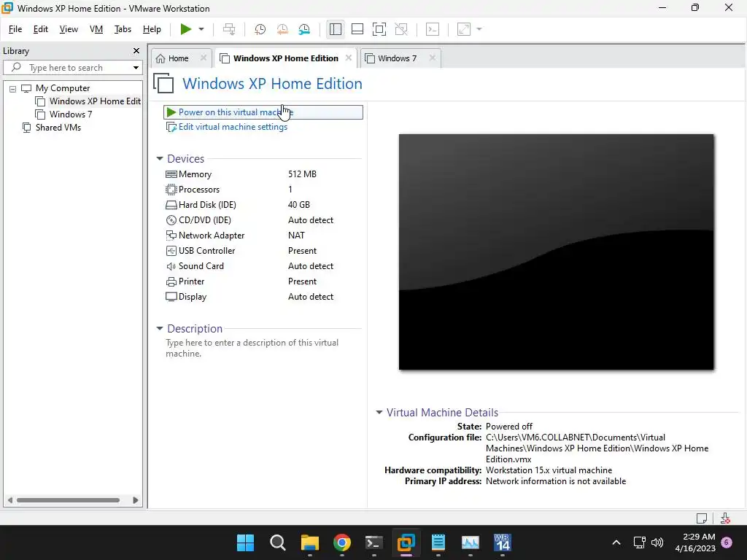Click the green Power On toolbar button
Image resolution: width=747 pixels, height=560 pixels.
[x=186, y=29]
